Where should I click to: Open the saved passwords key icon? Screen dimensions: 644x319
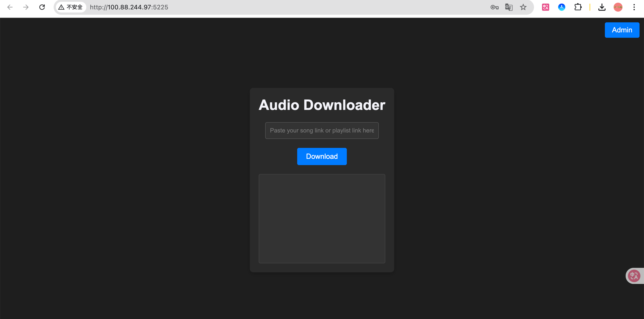[x=494, y=7]
